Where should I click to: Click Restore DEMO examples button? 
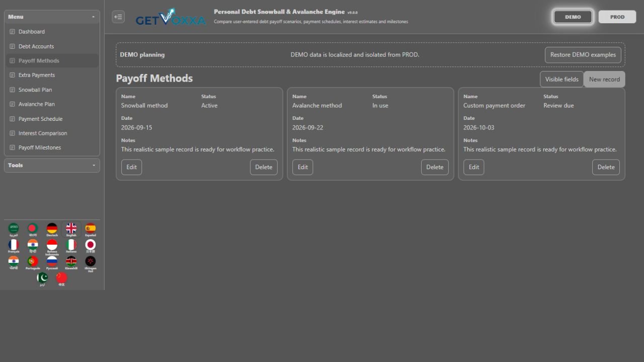(x=583, y=55)
